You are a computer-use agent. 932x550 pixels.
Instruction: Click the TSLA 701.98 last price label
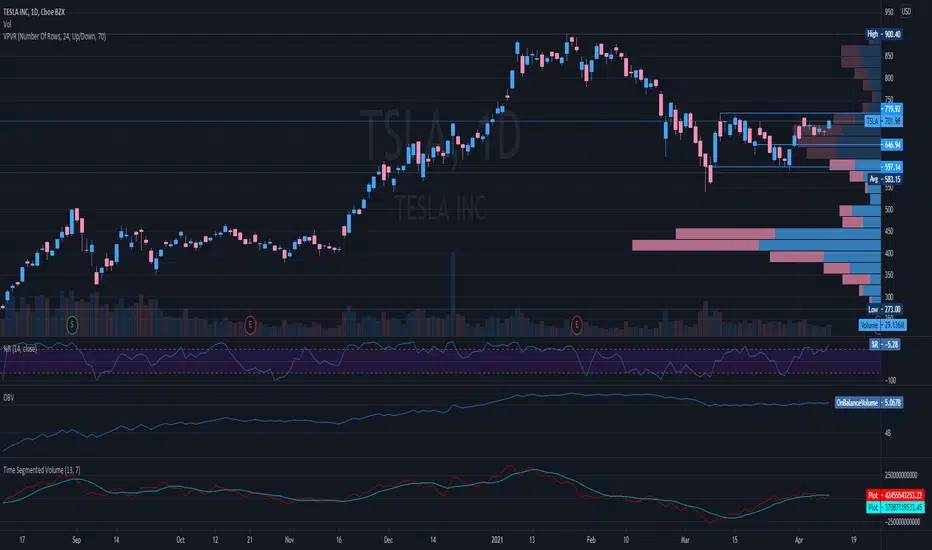tap(884, 121)
